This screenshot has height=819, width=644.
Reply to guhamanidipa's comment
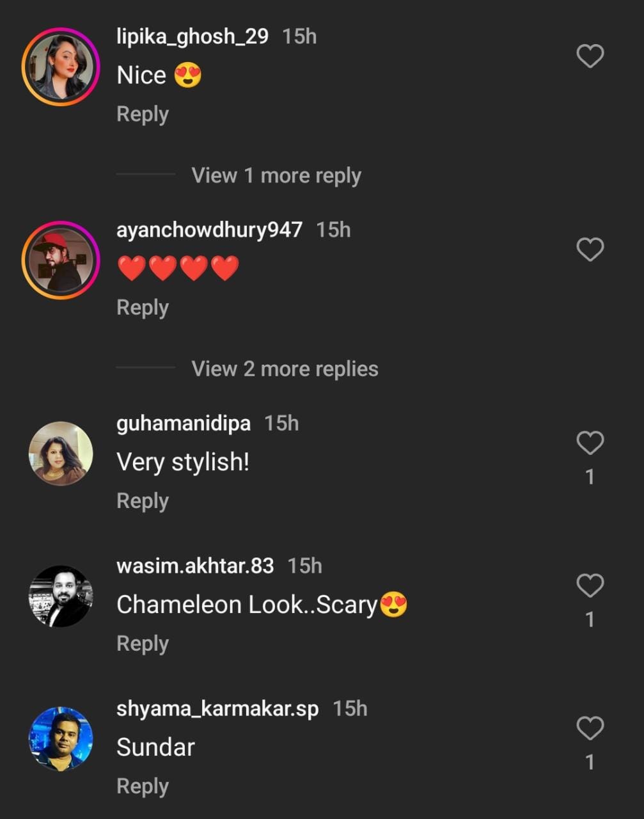point(142,501)
